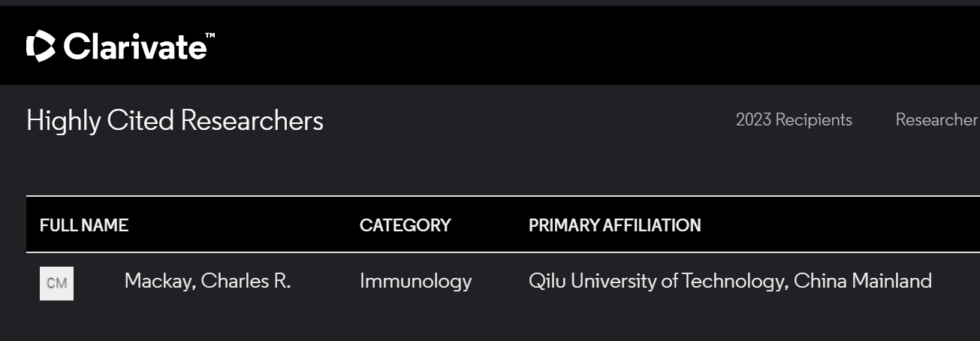Open the CM avatar thumbnail
Screen dimensions: 980x341
[56, 283]
